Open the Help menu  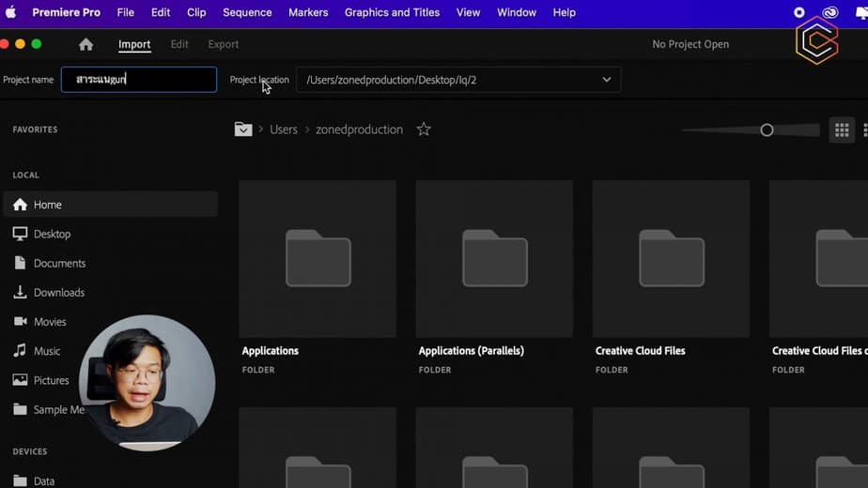coord(564,12)
